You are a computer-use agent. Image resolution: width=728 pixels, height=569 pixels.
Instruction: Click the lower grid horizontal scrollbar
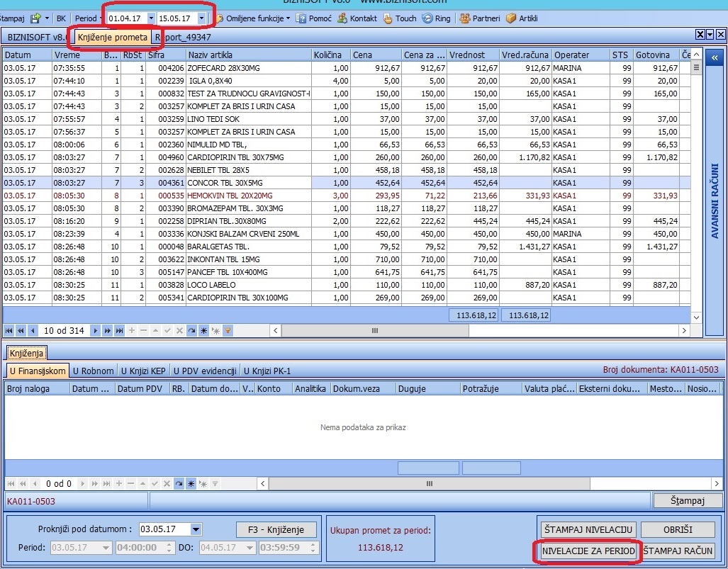click(430, 483)
